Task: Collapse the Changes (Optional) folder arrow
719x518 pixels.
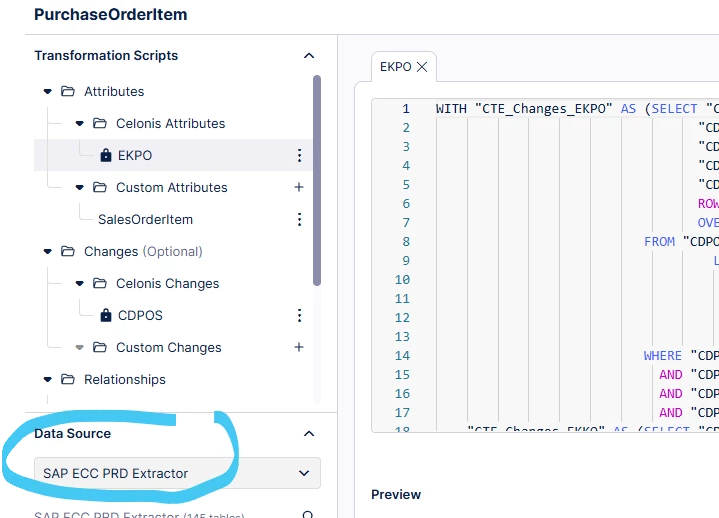Action: [x=48, y=251]
